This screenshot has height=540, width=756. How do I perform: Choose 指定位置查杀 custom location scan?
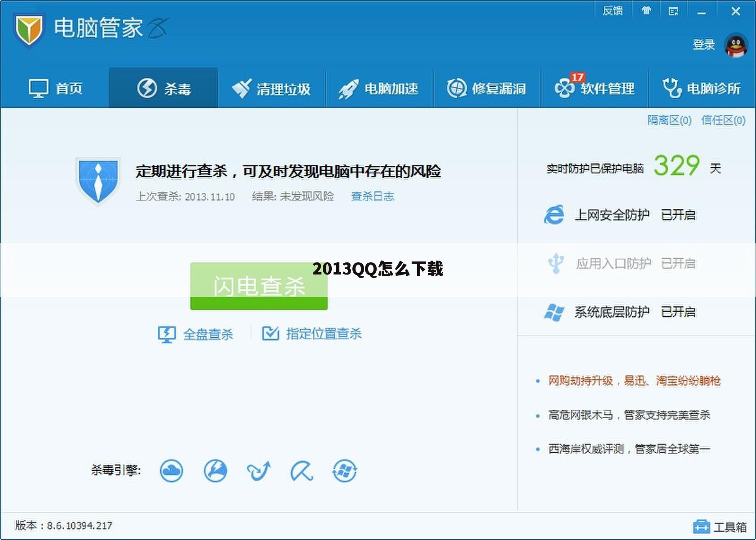pos(324,333)
